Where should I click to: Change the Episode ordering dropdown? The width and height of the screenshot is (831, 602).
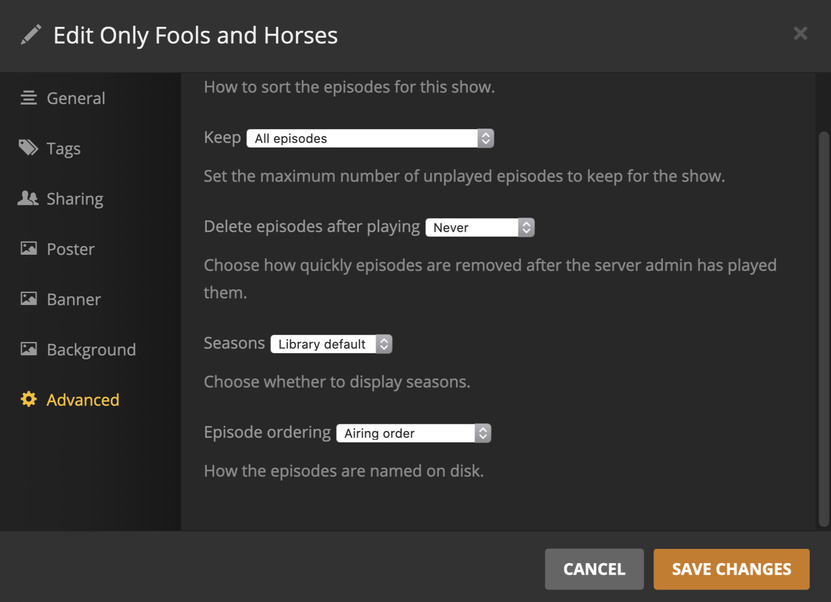414,433
